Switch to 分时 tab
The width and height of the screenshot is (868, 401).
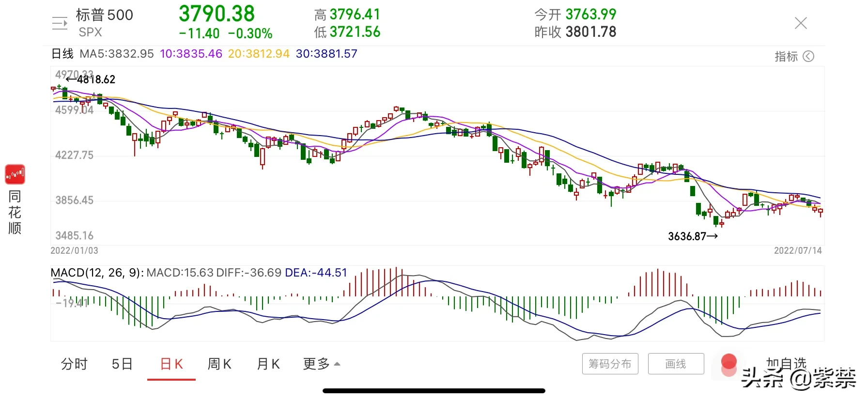click(x=74, y=364)
